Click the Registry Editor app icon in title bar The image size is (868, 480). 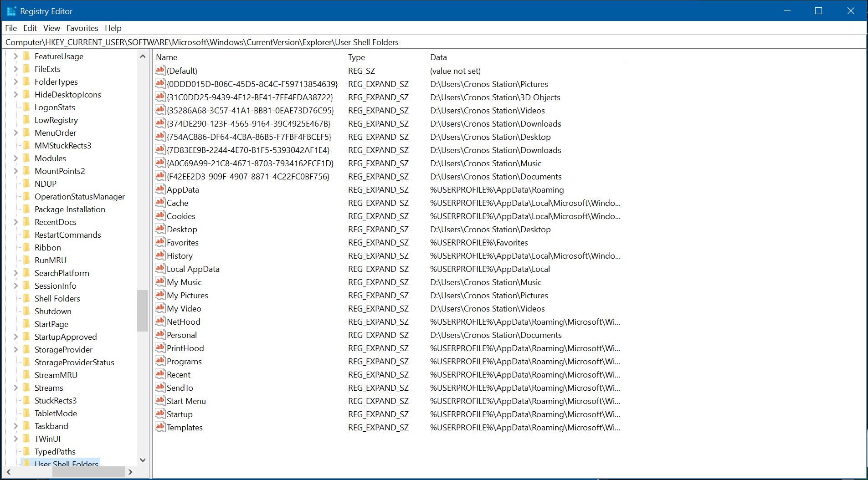click(x=11, y=11)
